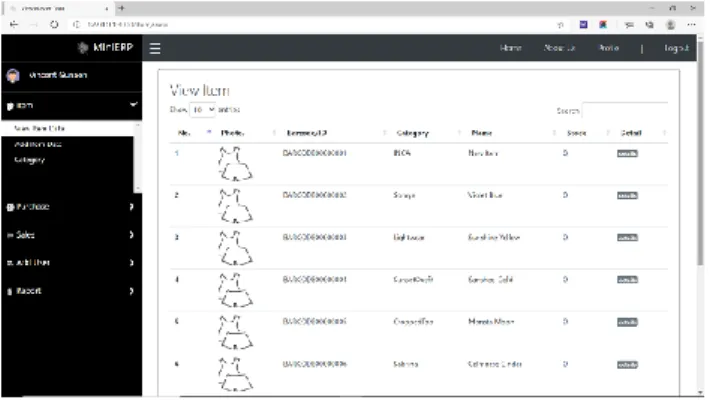Click the browser profile avatar icon
710x400 pixels.
(x=671, y=25)
